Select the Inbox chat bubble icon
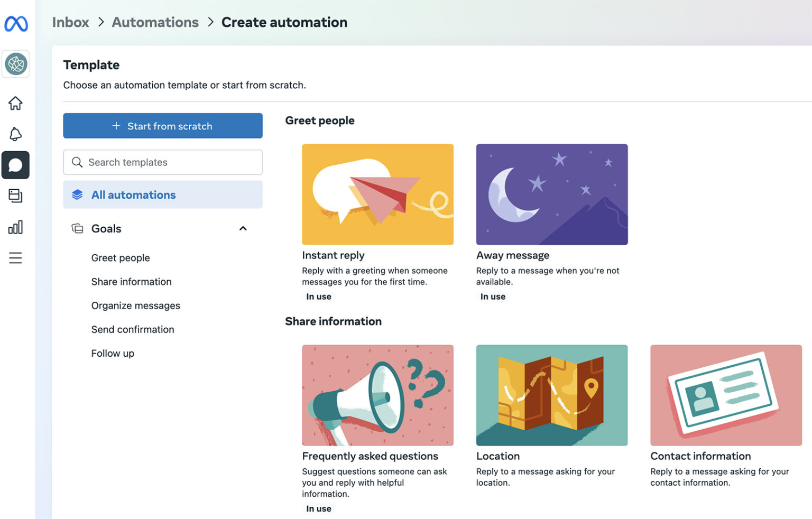 (x=15, y=165)
